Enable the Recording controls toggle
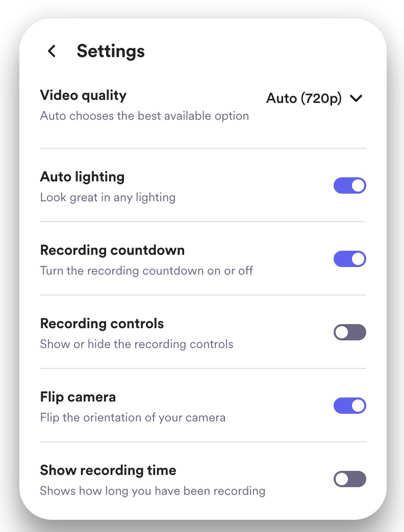 (x=349, y=332)
